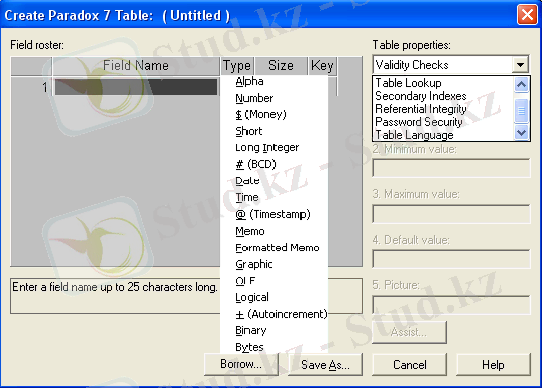The image size is (542, 388).
Task: Click the Field Name cell in row 1
Action: coord(136,87)
